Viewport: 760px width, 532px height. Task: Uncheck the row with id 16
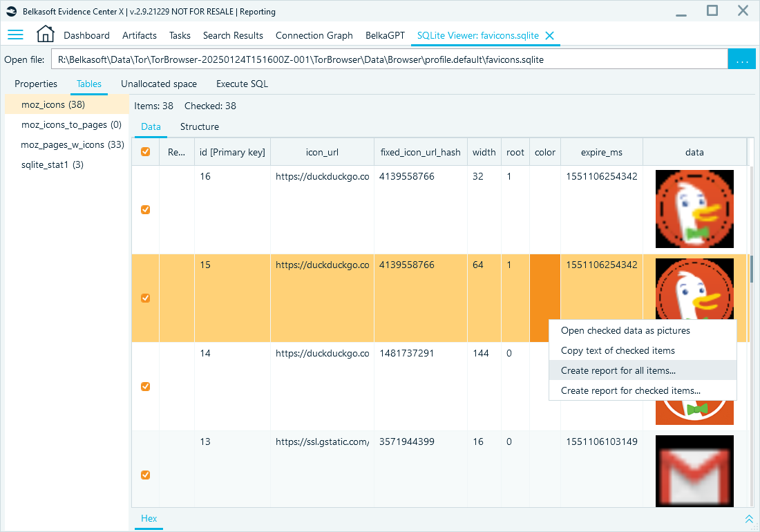[145, 209]
